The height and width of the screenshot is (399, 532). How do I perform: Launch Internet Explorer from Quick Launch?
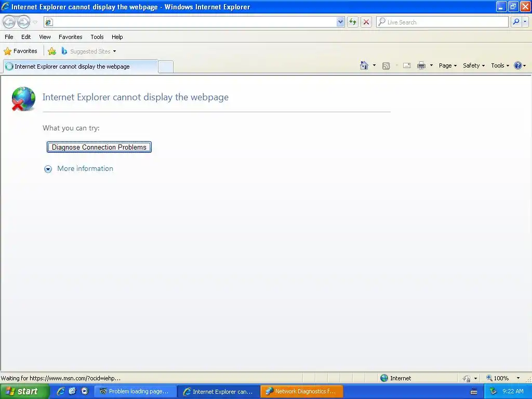[61, 391]
